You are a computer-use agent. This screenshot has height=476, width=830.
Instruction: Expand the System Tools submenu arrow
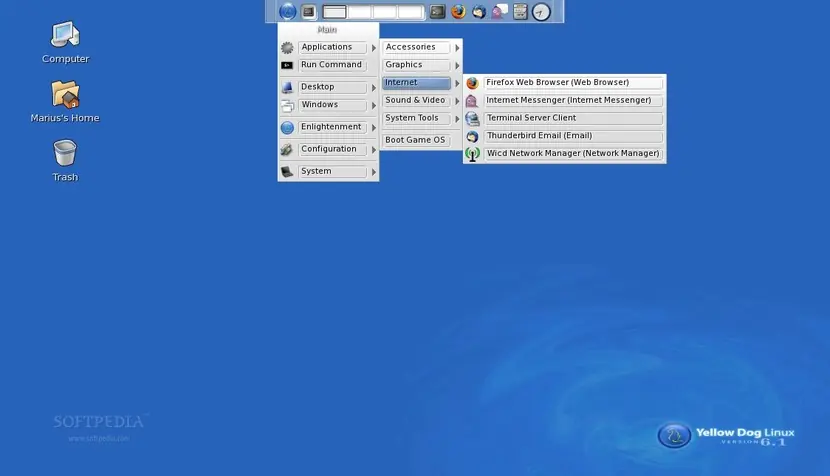coord(457,119)
